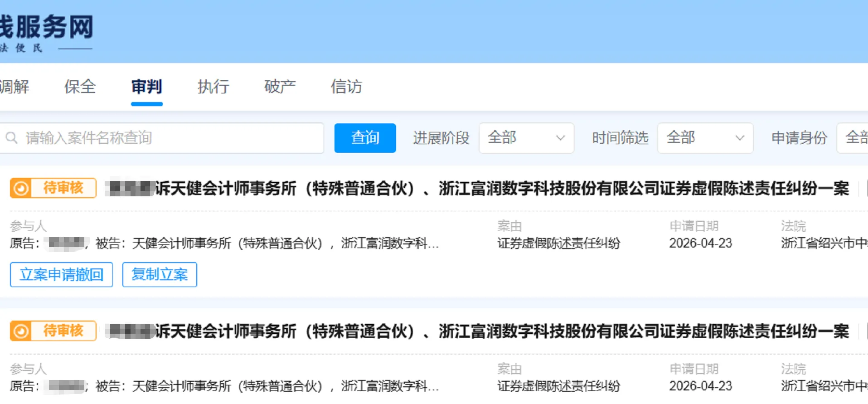Click the 参与人 heading of first case
The image size is (868, 404).
(28, 226)
